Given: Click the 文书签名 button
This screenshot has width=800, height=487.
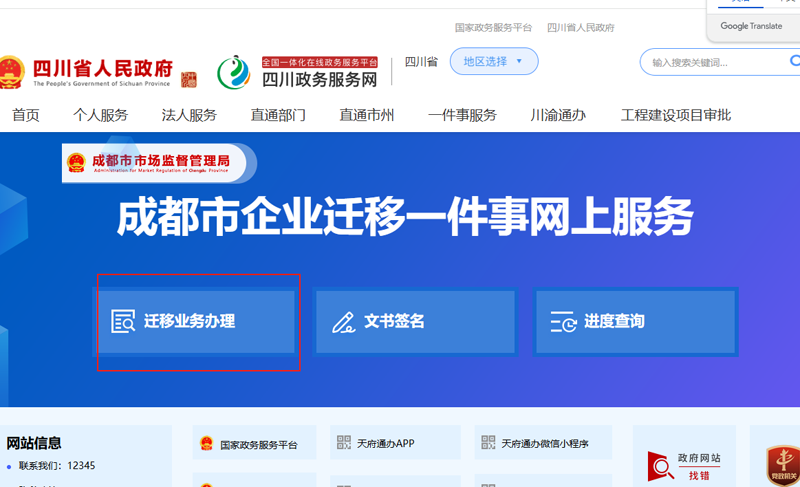Looking at the screenshot, I should tap(415, 322).
